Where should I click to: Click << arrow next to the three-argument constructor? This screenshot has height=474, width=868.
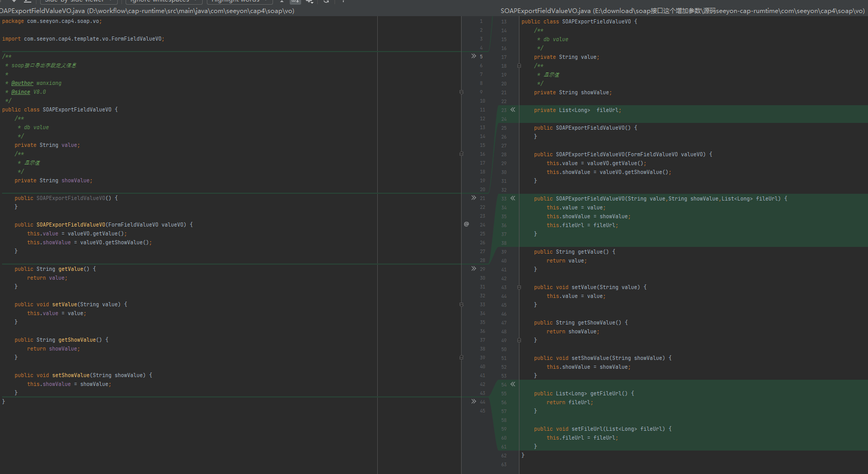pos(513,198)
